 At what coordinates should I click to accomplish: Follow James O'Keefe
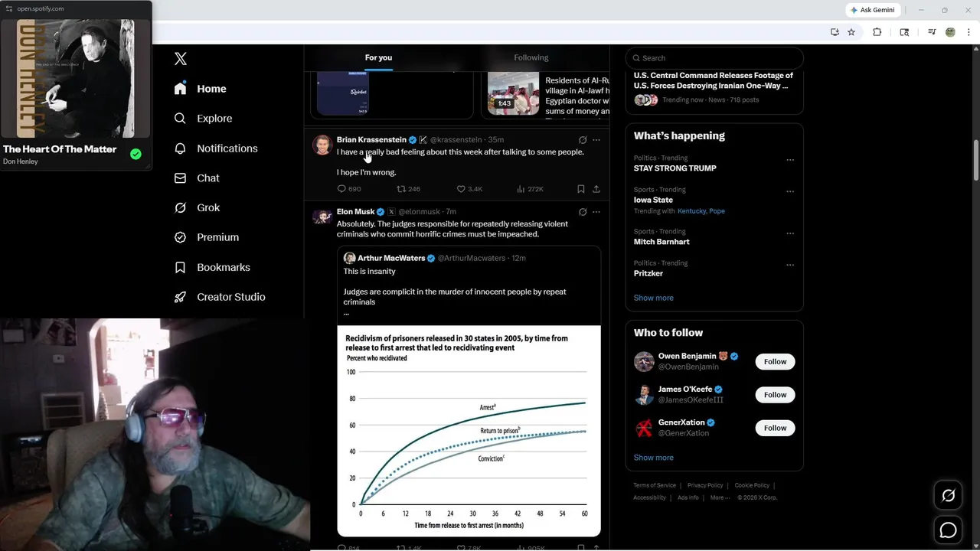(775, 395)
